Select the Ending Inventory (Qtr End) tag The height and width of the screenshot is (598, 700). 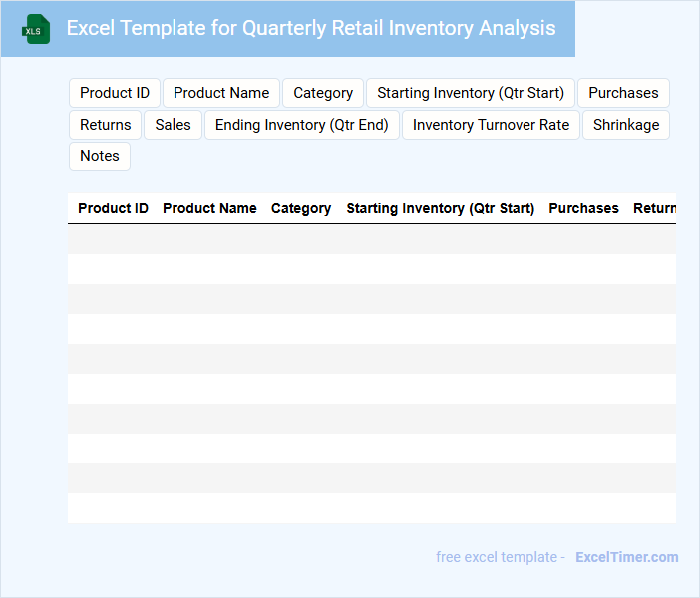coord(302,125)
